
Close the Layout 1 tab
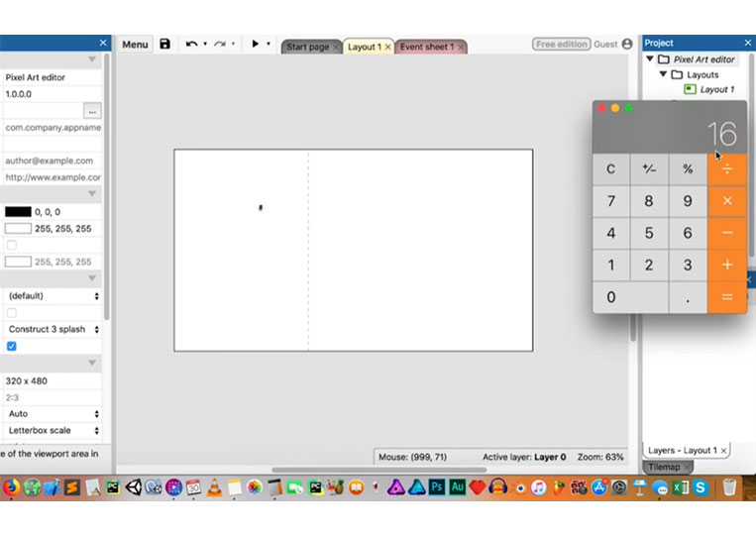(387, 47)
